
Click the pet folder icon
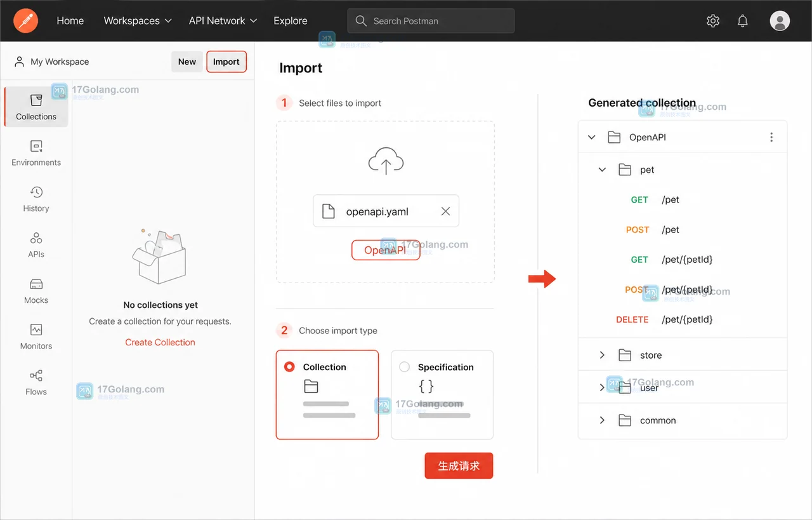625,170
